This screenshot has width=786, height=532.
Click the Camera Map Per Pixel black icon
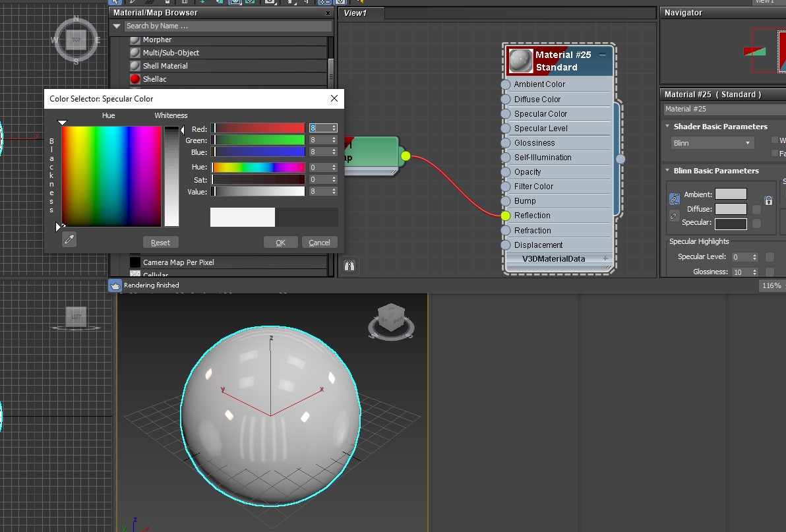click(x=135, y=262)
